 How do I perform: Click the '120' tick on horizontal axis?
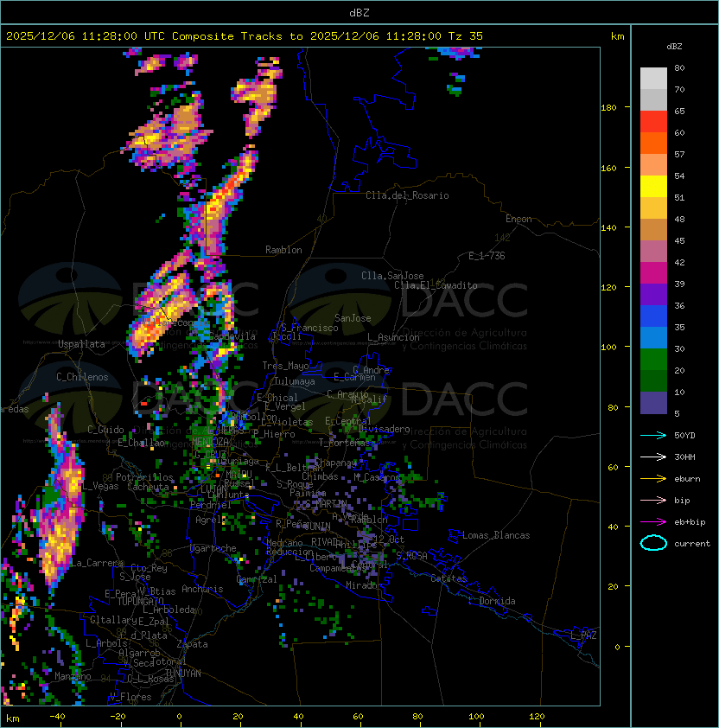tap(536, 717)
